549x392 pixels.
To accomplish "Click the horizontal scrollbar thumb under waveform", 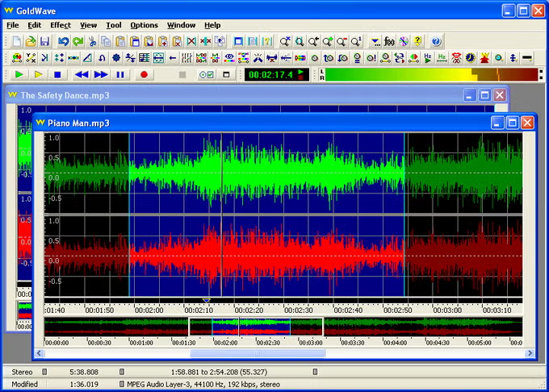I will [x=257, y=352].
